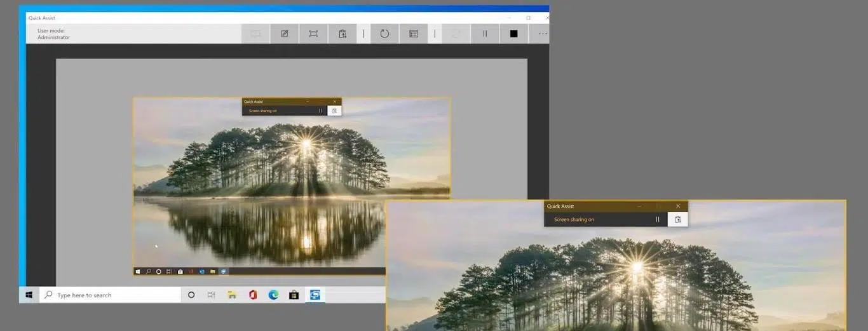Minimize the large Quick Assist sharing bar
This screenshot has width=868, height=331.
tap(639, 206)
